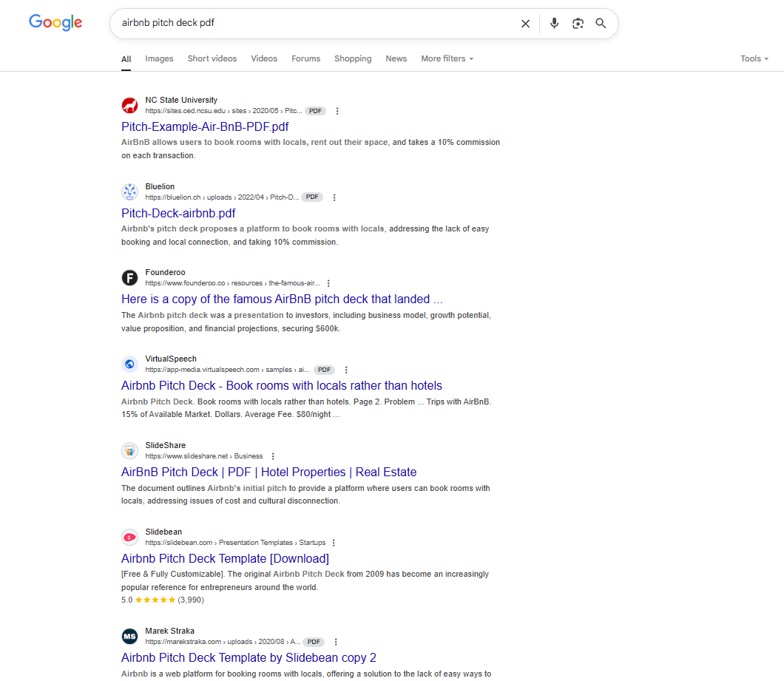Click the marekstraka.com URL breadcrumb
Viewport: 784px width, 681px height.
click(x=223, y=642)
